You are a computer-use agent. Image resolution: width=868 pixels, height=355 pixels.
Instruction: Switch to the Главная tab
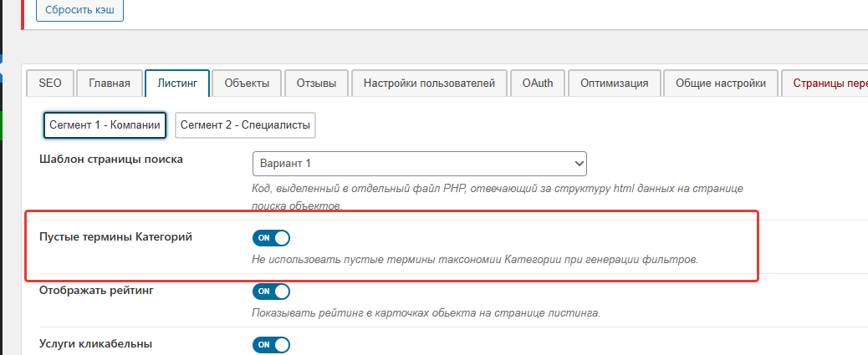(110, 84)
